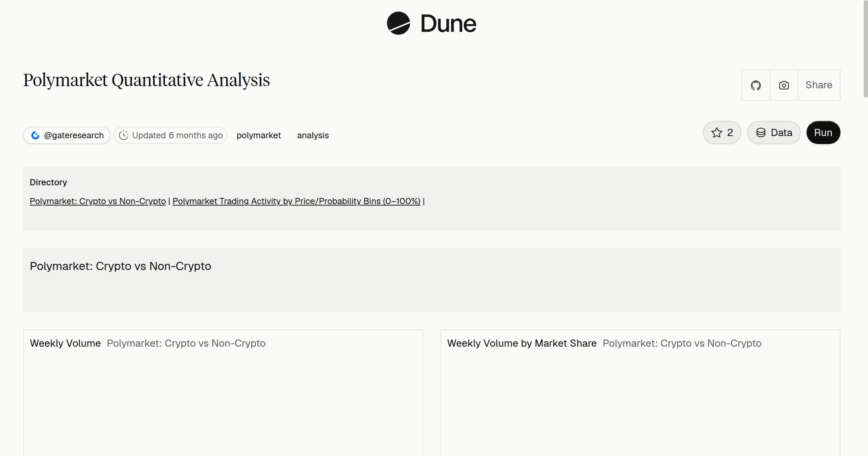868x456 pixels.
Task: Click the black Run button
Action: pos(823,132)
